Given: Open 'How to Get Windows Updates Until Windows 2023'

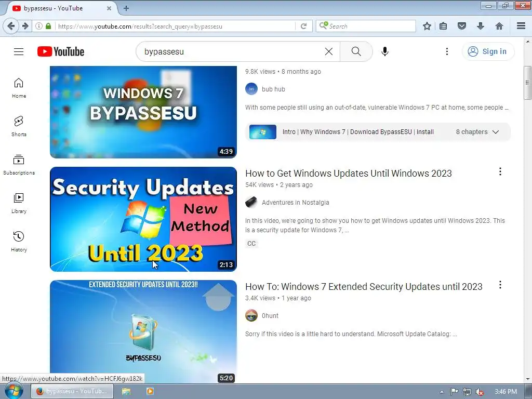Looking at the screenshot, I should pyautogui.click(x=349, y=174).
